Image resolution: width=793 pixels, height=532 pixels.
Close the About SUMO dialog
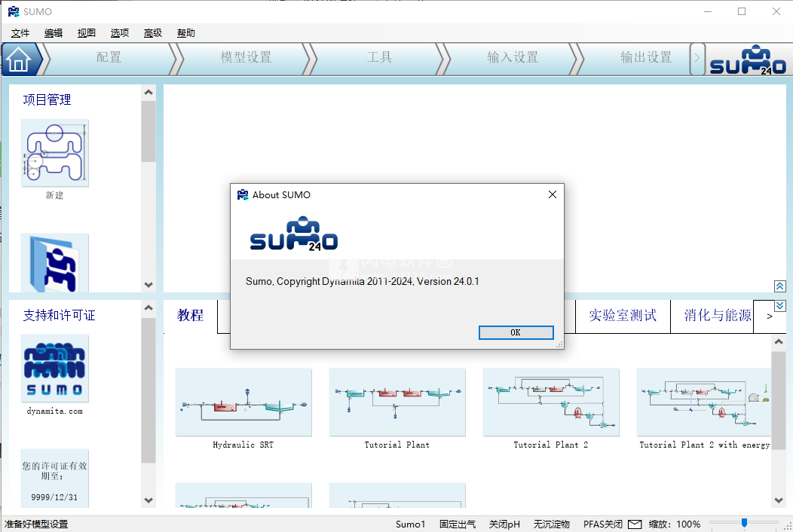[552, 194]
